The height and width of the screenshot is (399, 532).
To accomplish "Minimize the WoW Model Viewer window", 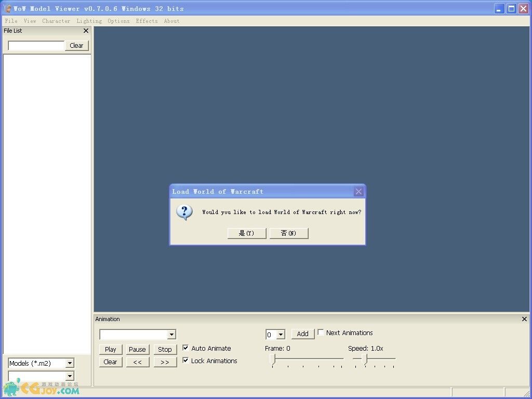I will click(x=499, y=9).
